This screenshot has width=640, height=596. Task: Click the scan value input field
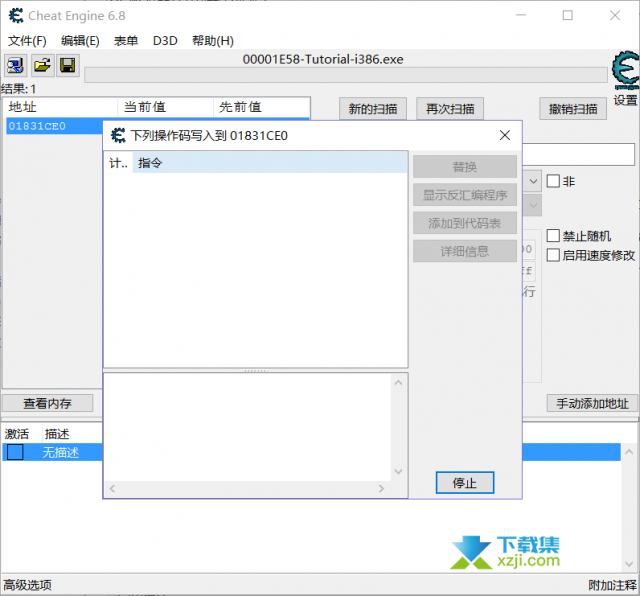pyautogui.click(x=578, y=154)
